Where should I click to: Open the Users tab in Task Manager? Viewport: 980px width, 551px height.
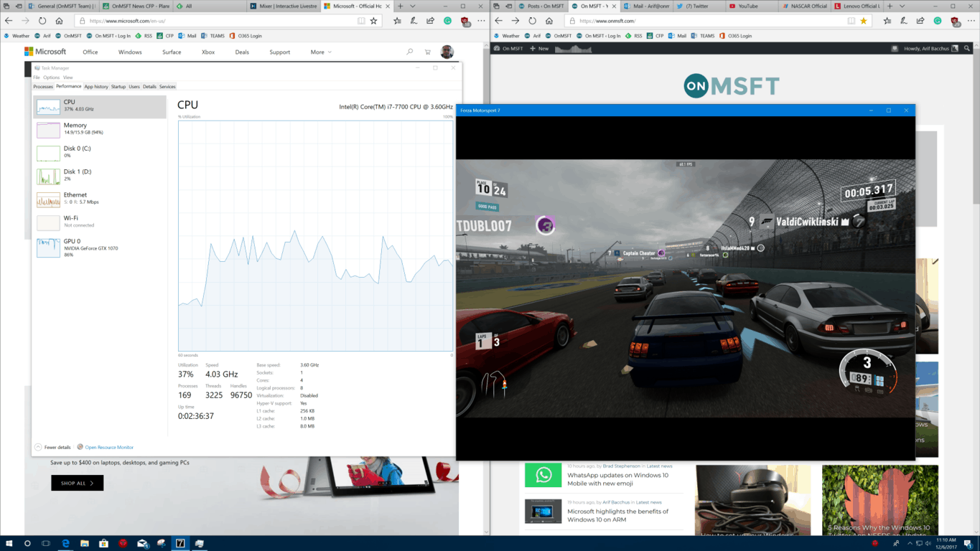tap(134, 86)
